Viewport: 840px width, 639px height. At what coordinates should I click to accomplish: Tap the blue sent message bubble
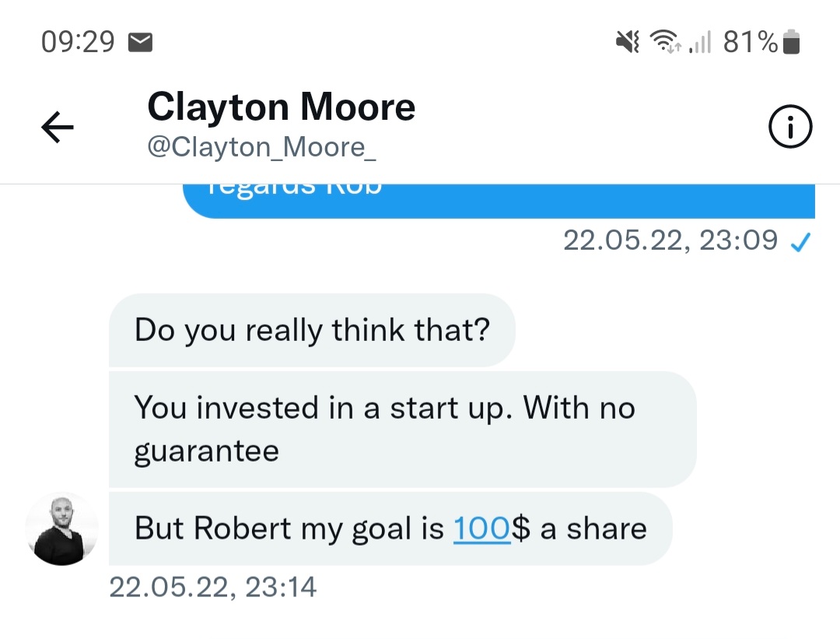(x=498, y=201)
